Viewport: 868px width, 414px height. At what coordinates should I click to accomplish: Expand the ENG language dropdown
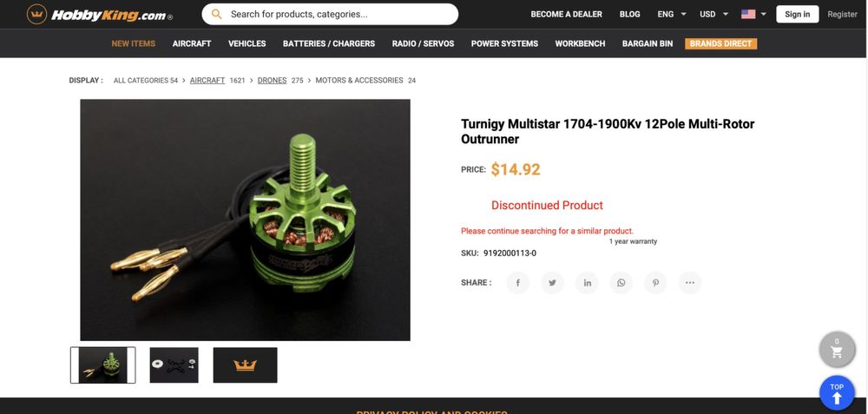click(x=672, y=15)
